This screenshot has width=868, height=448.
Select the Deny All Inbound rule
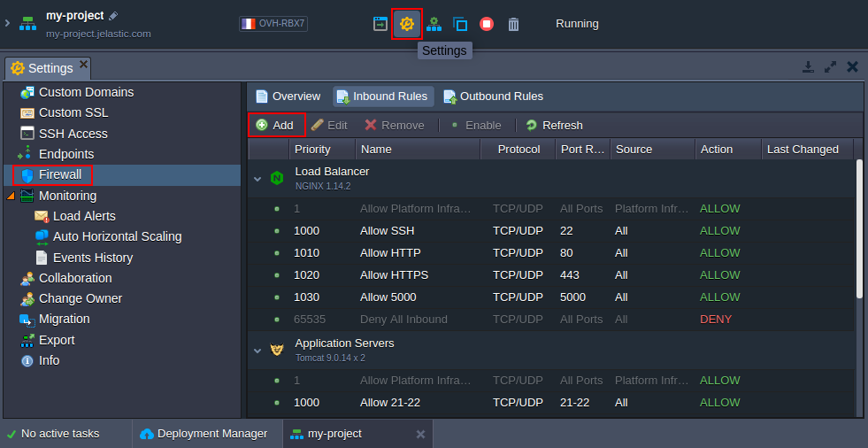pyautogui.click(x=551, y=320)
